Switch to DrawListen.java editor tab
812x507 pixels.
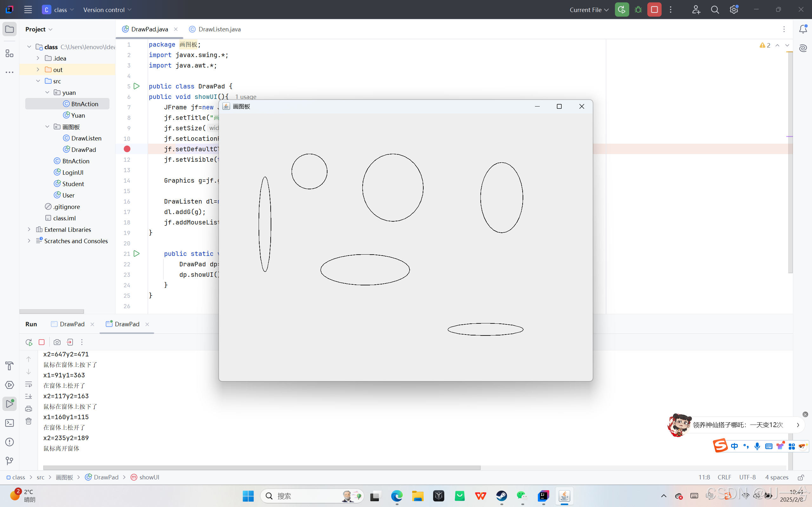[215, 29]
